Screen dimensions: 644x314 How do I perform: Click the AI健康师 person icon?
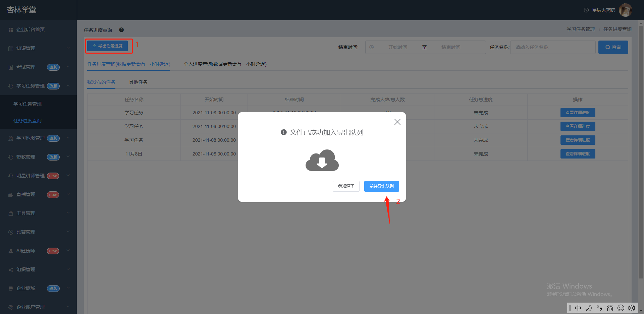pyautogui.click(x=11, y=251)
